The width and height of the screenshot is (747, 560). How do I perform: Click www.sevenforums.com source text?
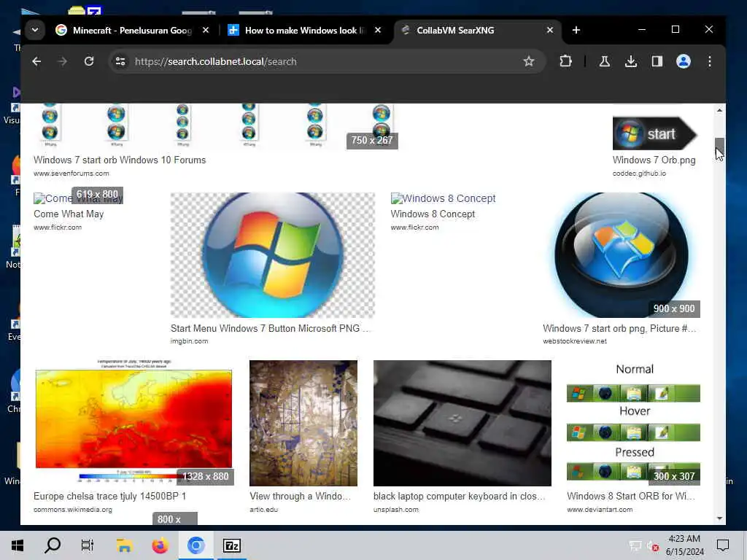tap(71, 174)
